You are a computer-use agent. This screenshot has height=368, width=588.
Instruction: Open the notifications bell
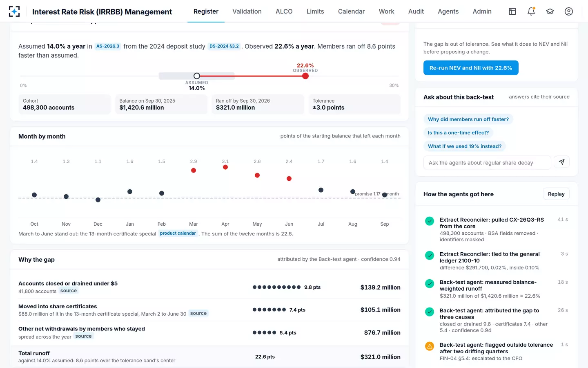pyautogui.click(x=531, y=11)
